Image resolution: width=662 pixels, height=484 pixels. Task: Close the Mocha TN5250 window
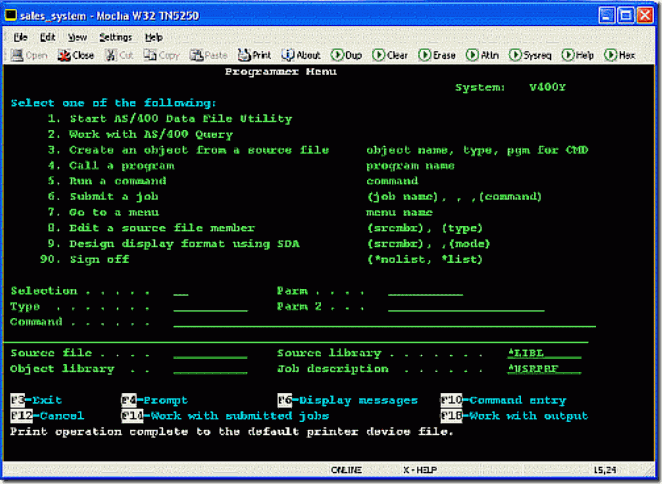(645, 16)
